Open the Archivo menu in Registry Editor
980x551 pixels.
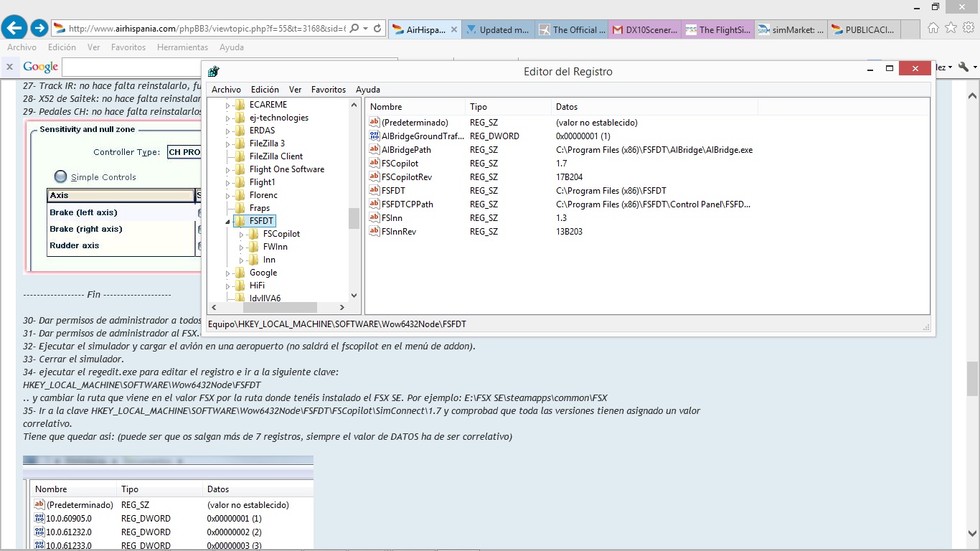[x=226, y=90]
